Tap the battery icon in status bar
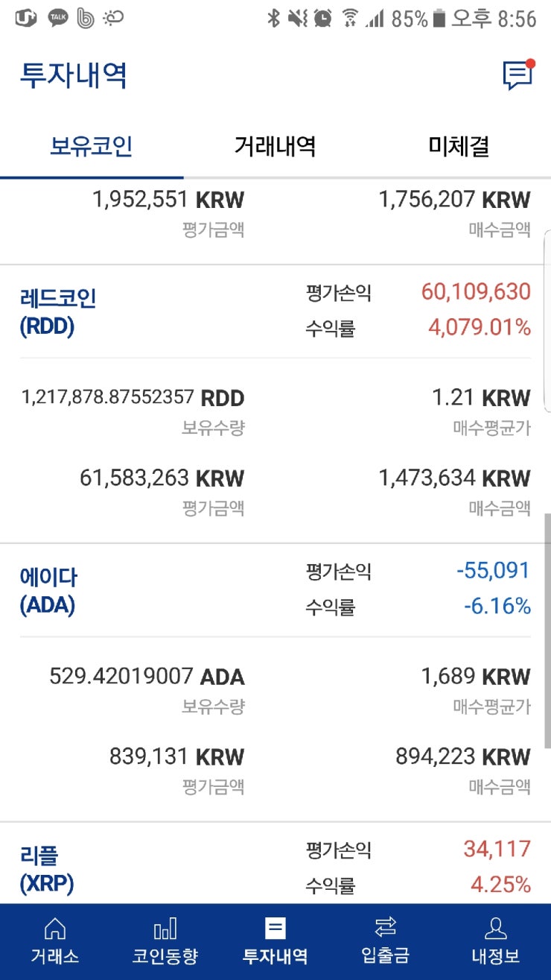 pos(439,18)
